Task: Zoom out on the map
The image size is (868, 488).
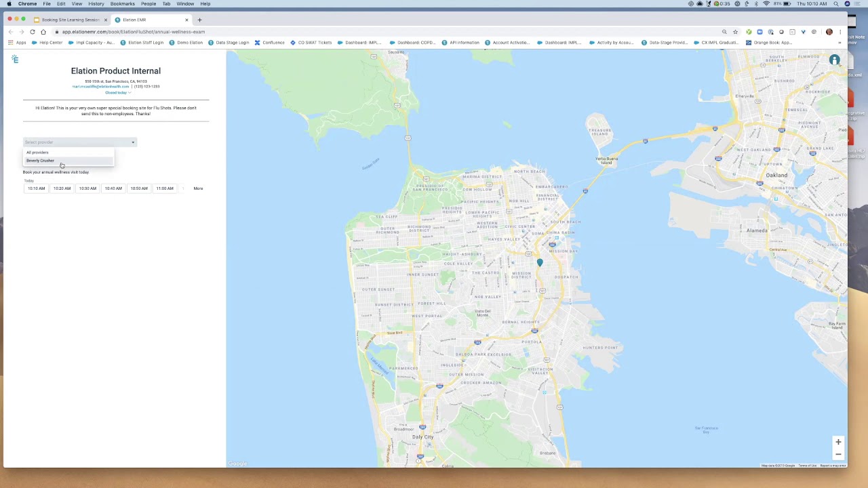Action: pos(838,454)
